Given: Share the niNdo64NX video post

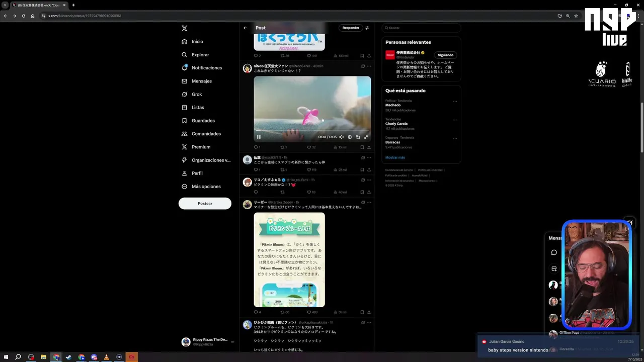Looking at the screenshot, I should 369,147.
